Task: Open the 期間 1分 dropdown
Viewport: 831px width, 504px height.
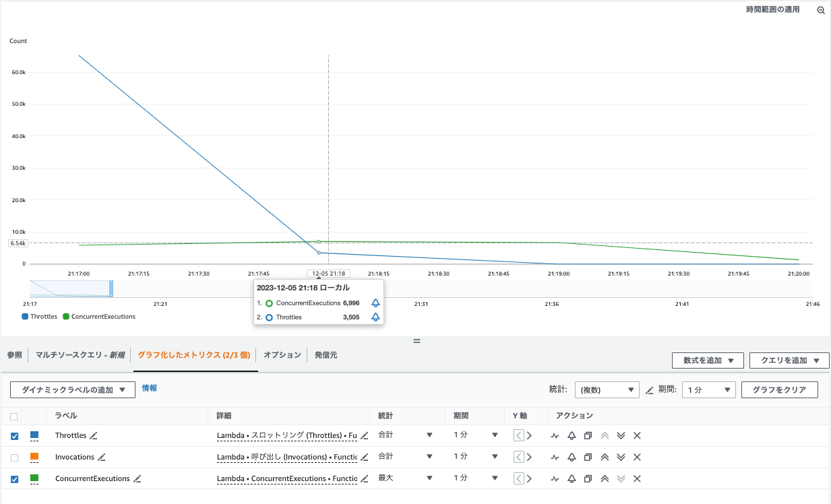Action: point(708,389)
